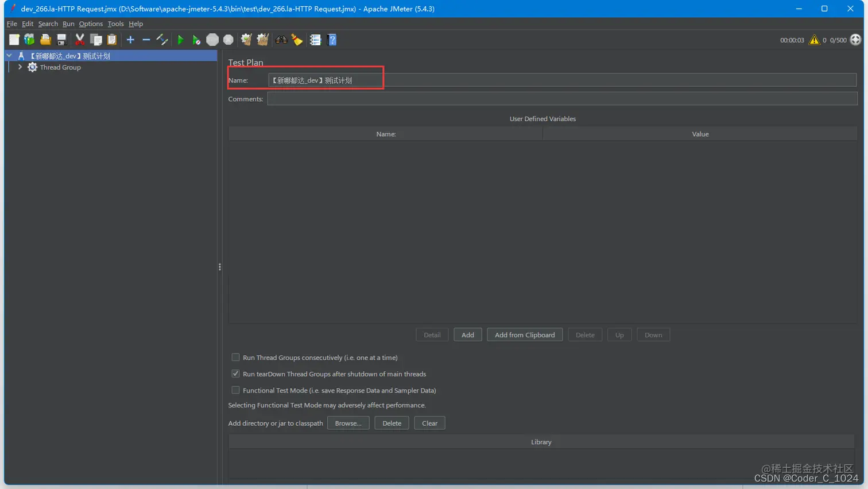The width and height of the screenshot is (868, 489).
Task: Reset search with the yellow broom icon
Action: tap(297, 40)
